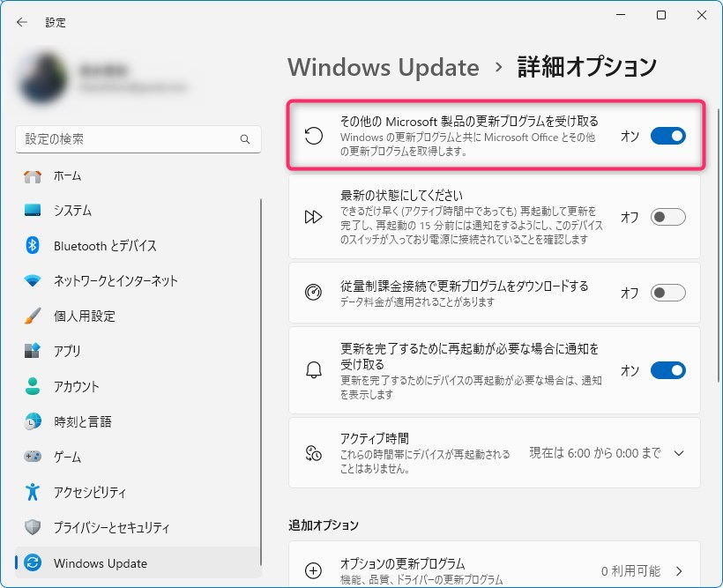Enable 従量制課金接続 download toggle
Screen dimensions: 723x588
tap(667, 293)
